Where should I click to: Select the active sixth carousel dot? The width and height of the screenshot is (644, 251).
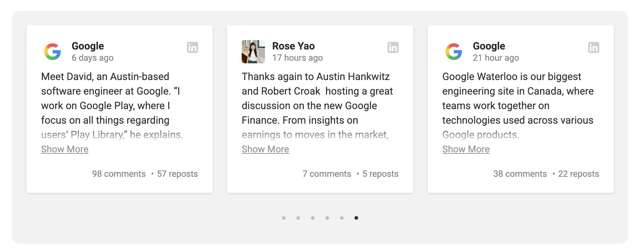click(356, 218)
